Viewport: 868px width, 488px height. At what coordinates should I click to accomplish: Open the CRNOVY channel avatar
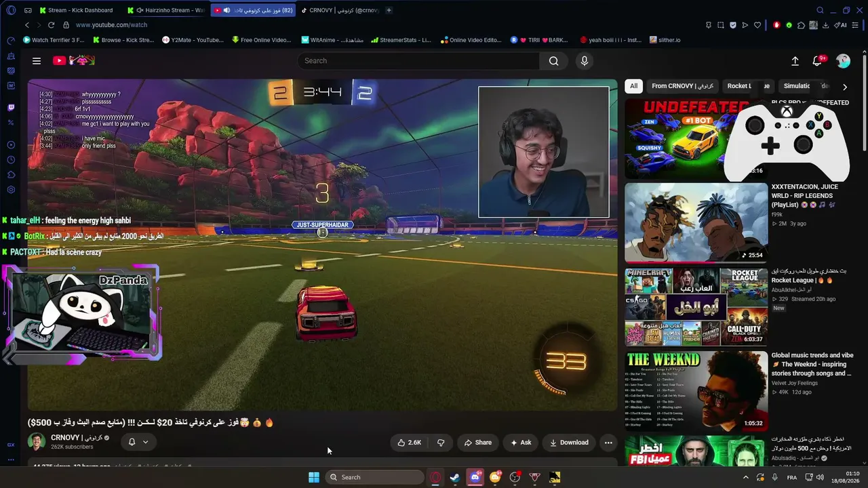(x=37, y=442)
